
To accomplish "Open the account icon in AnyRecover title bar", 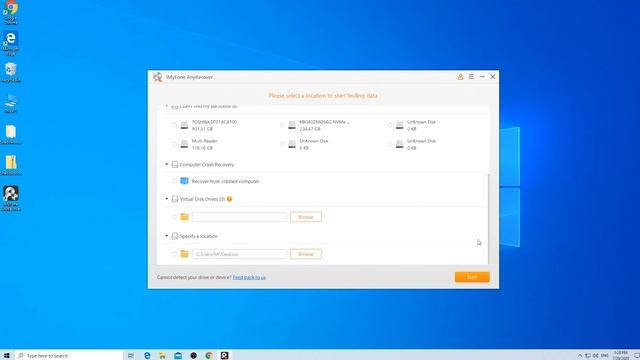I will click(460, 77).
